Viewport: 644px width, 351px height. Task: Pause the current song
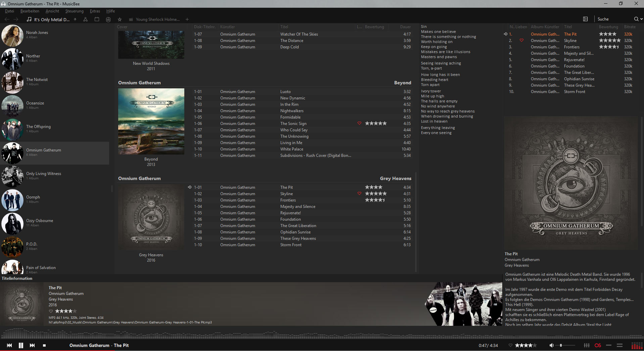(21, 345)
